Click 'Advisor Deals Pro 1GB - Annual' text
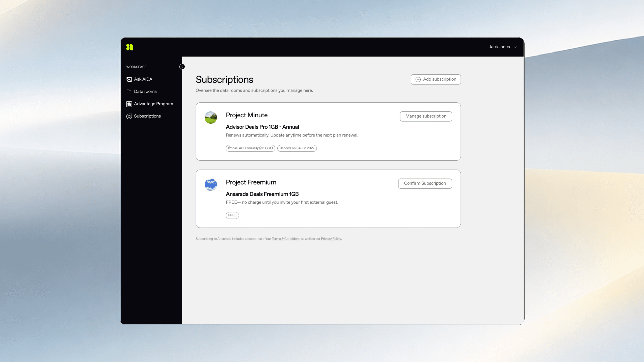The width and height of the screenshot is (644, 362). pos(262,127)
